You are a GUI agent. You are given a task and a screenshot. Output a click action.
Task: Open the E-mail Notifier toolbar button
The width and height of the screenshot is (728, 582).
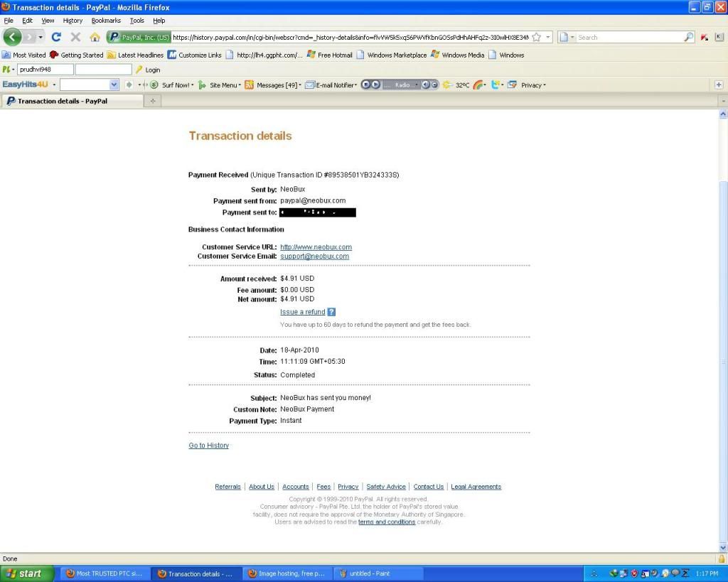click(x=331, y=85)
